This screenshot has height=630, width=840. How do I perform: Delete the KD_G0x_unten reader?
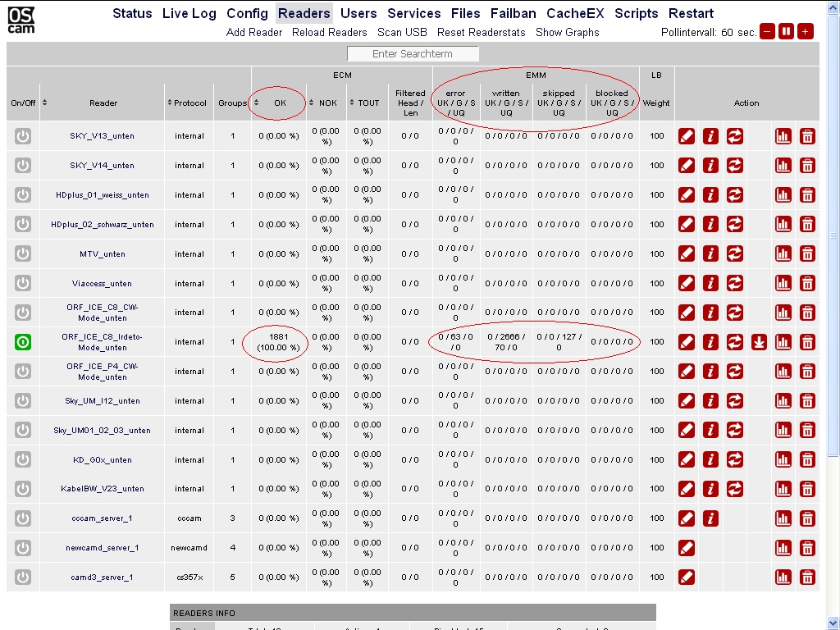(x=807, y=460)
